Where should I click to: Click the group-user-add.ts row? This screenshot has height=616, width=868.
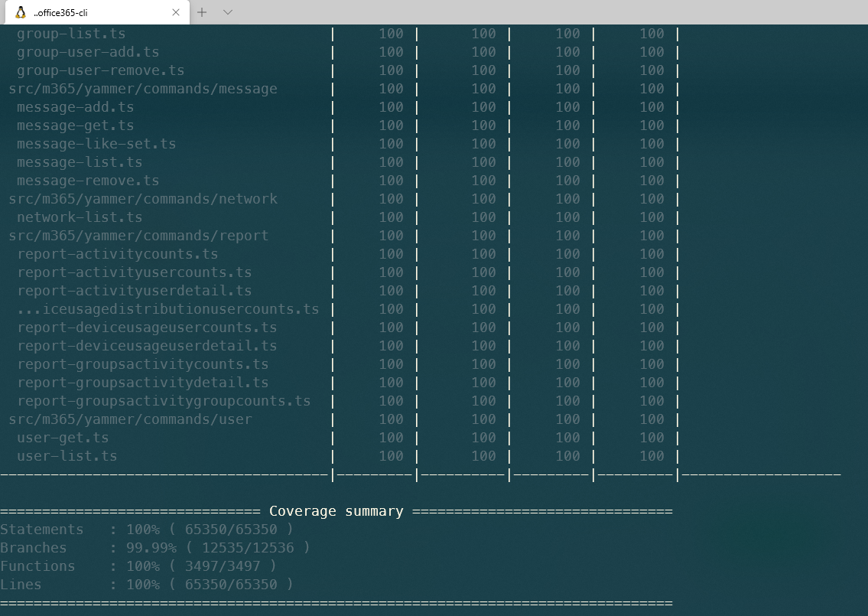coord(339,52)
